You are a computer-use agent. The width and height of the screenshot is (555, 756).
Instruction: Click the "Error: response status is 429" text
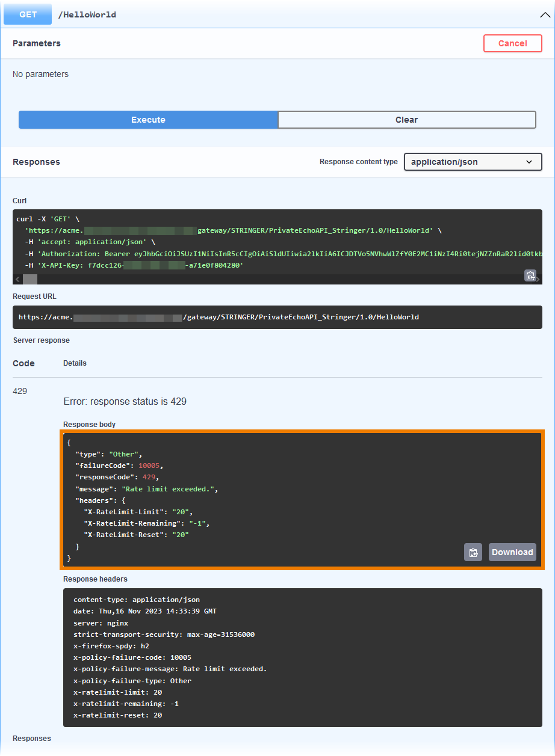point(125,401)
